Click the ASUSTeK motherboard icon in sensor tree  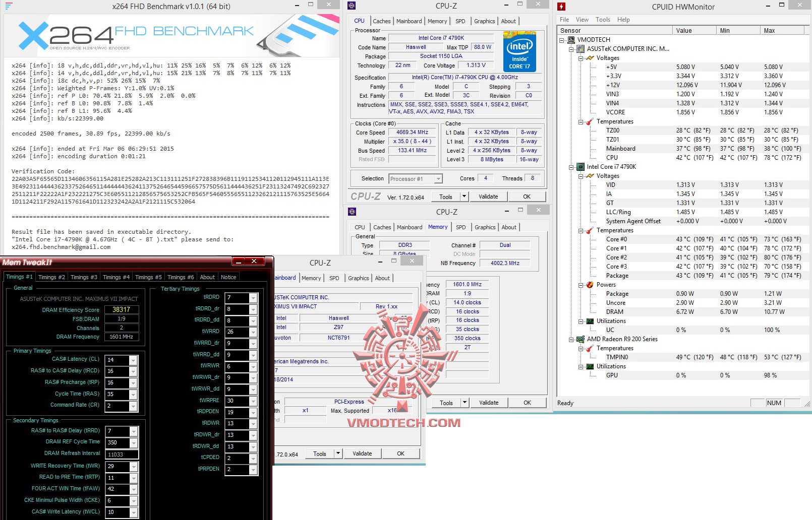pyautogui.click(x=581, y=49)
